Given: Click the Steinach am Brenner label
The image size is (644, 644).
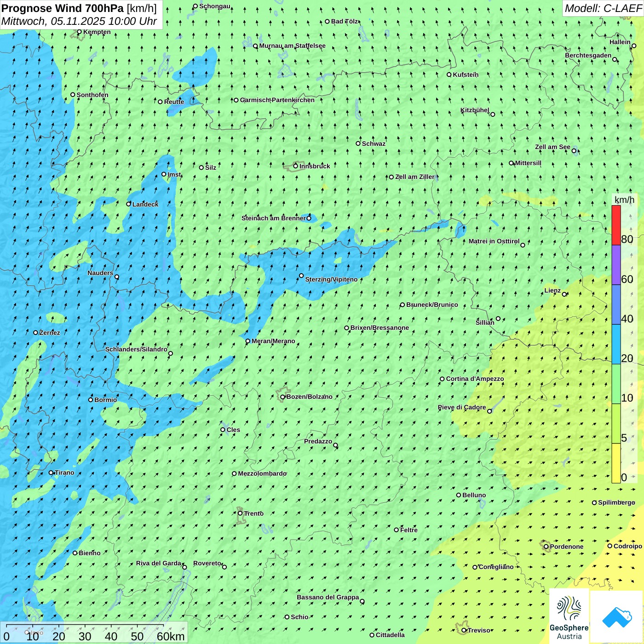Looking at the screenshot, I should (x=273, y=218).
